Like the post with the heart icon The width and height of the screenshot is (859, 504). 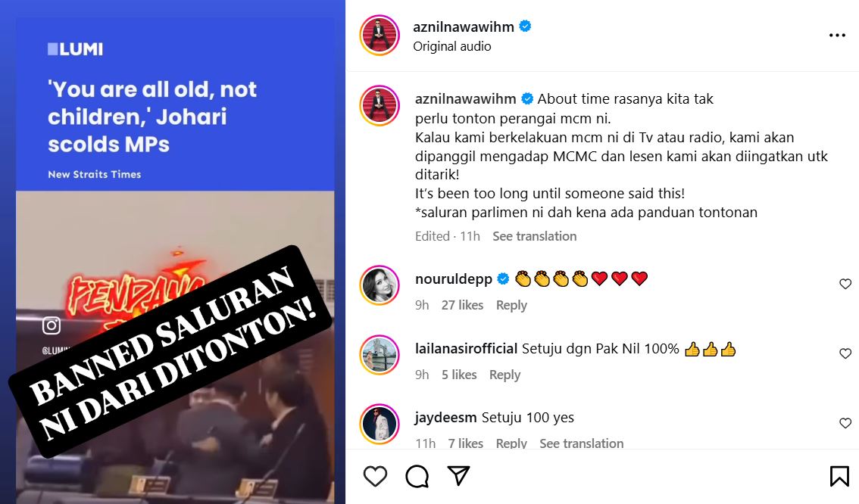(375, 476)
